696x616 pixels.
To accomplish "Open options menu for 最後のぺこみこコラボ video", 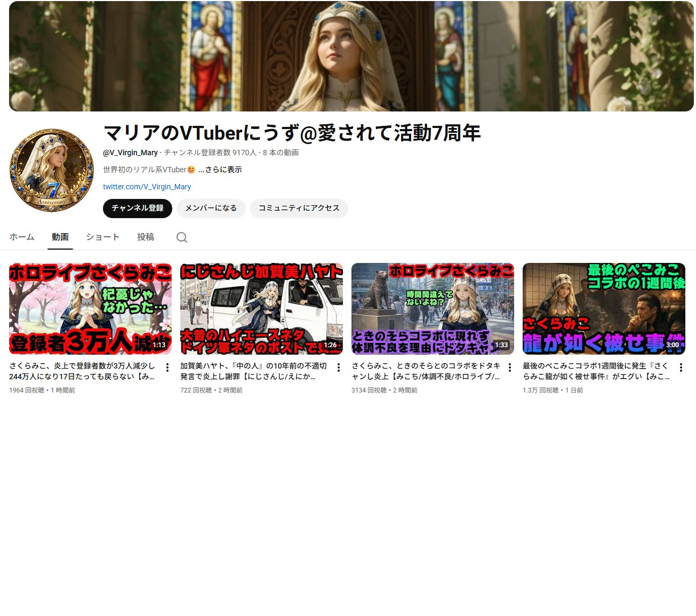I will point(681,367).
